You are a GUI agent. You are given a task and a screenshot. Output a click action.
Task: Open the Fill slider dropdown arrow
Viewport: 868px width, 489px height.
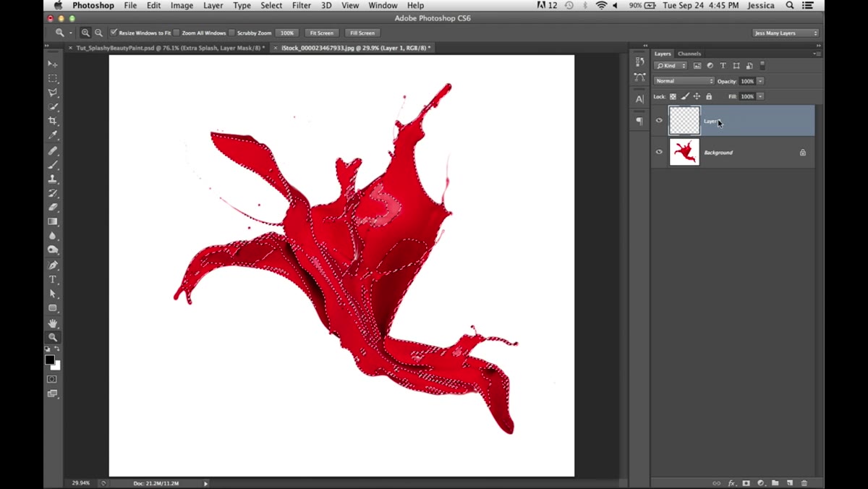760,96
